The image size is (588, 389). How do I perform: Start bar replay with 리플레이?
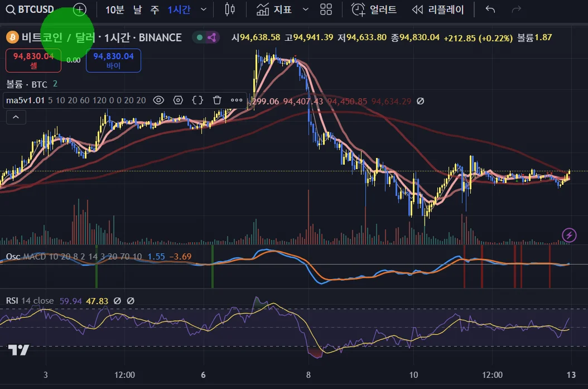pos(438,9)
